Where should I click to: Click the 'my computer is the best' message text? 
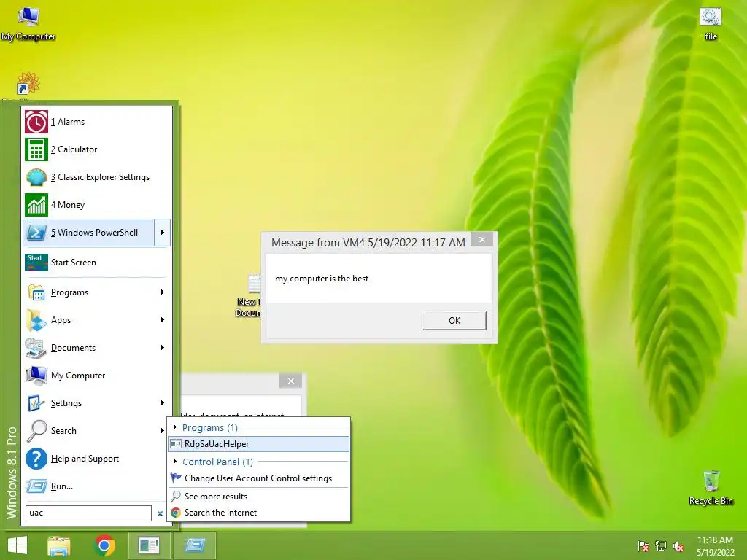(322, 279)
